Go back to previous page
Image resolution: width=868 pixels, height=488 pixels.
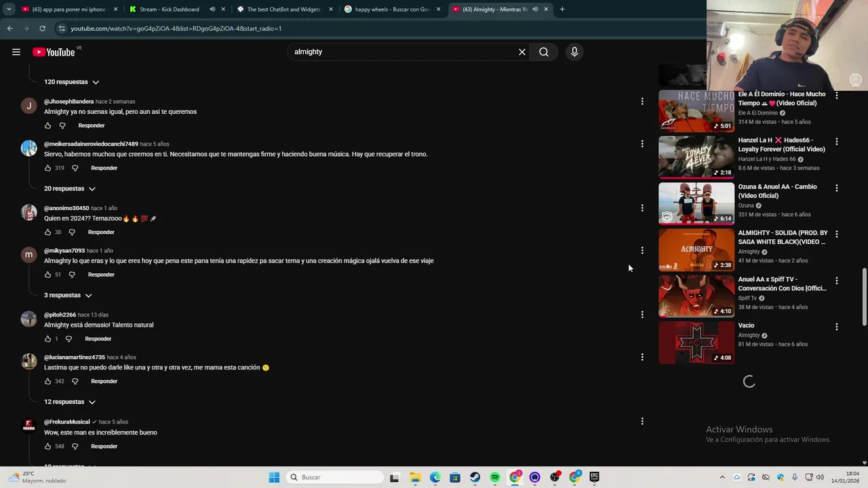[9, 28]
